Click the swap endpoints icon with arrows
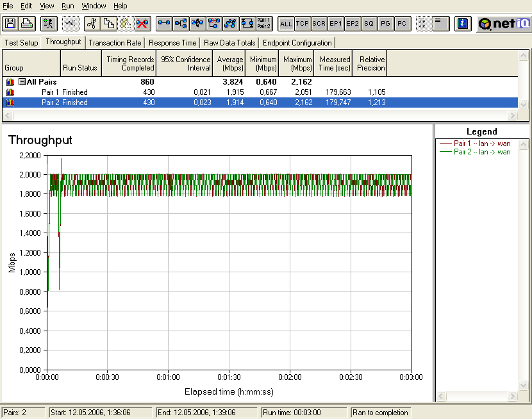 click(247, 24)
